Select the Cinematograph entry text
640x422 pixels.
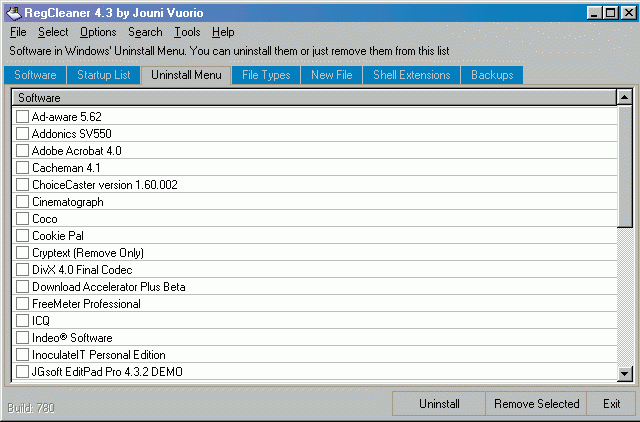pyautogui.click(x=68, y=202)
